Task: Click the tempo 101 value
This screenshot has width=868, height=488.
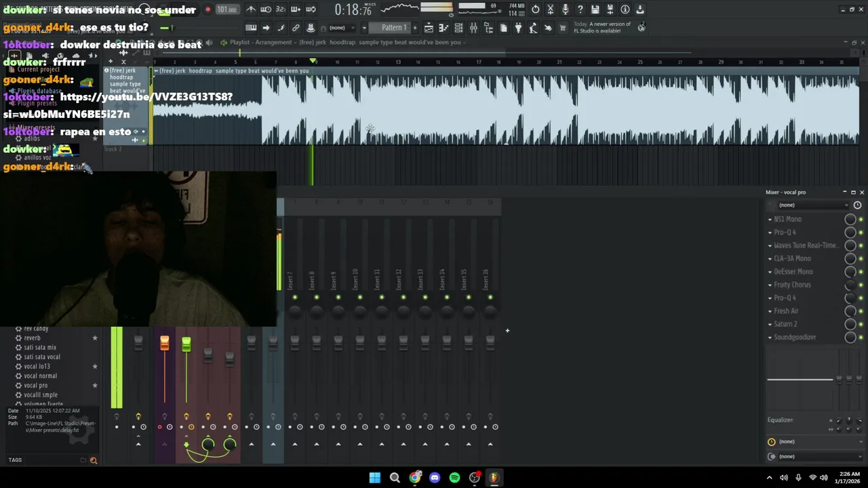Action: click(x=226, y=9)
